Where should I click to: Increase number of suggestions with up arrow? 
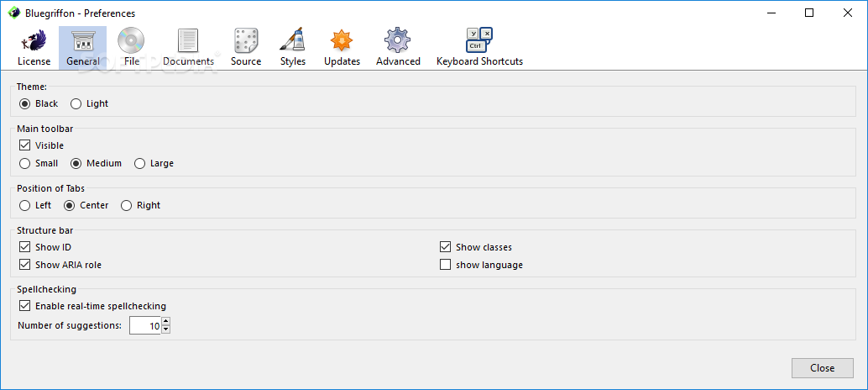165,321
